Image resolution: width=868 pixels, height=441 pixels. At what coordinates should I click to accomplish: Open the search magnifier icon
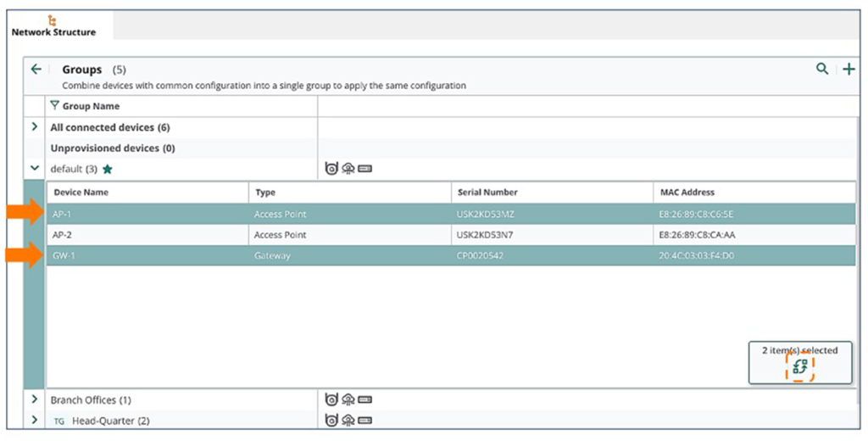point(821,70)
